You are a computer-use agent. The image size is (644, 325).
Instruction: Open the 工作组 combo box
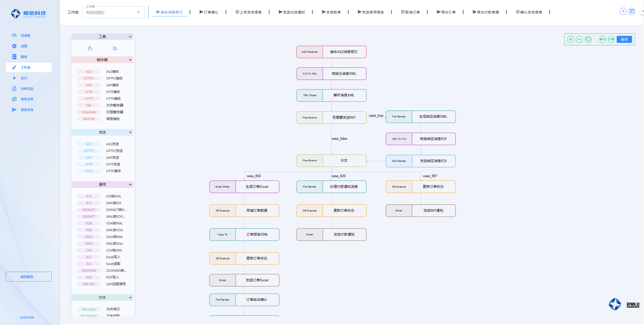click(x=113, y=12)
